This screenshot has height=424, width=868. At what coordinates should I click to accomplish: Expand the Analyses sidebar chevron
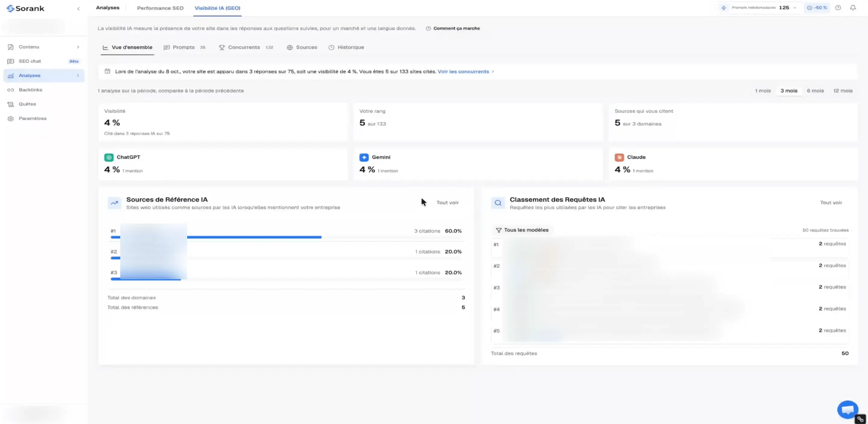[x=78, y=75]
